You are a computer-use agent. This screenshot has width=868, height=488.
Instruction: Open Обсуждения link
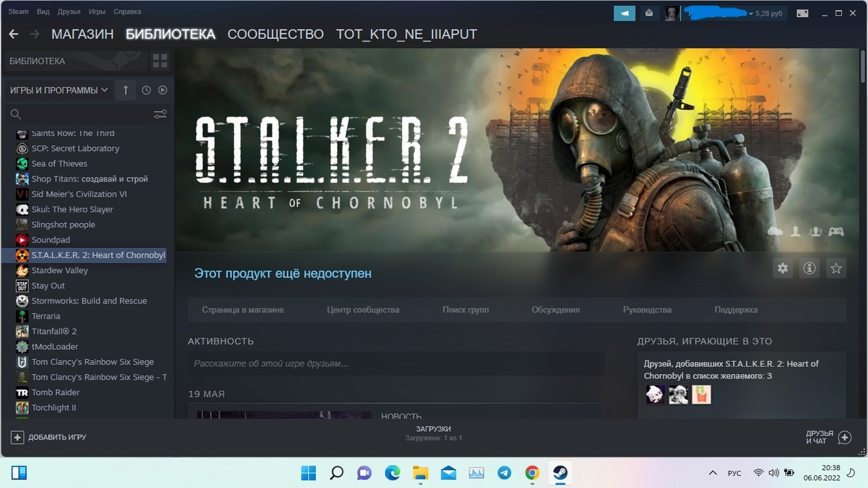pos(555,310)
